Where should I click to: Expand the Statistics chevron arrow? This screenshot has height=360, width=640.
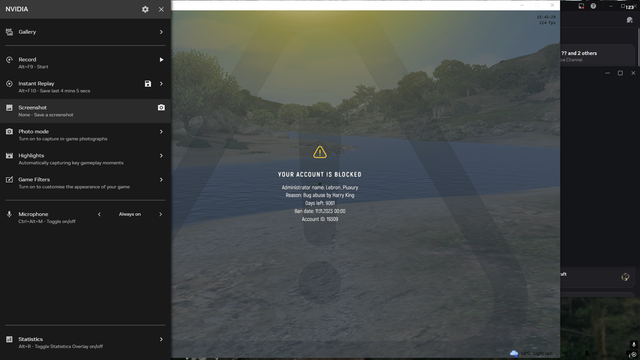coord(161,339)
